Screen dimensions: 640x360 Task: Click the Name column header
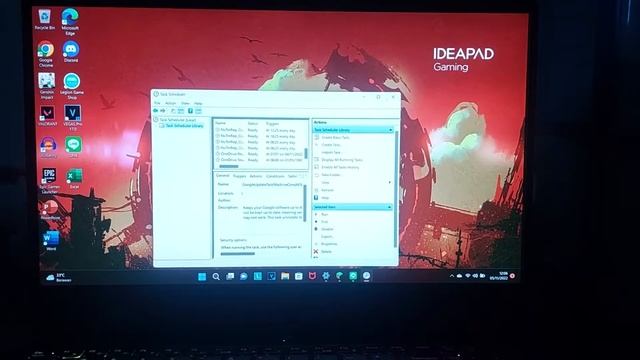221,123
